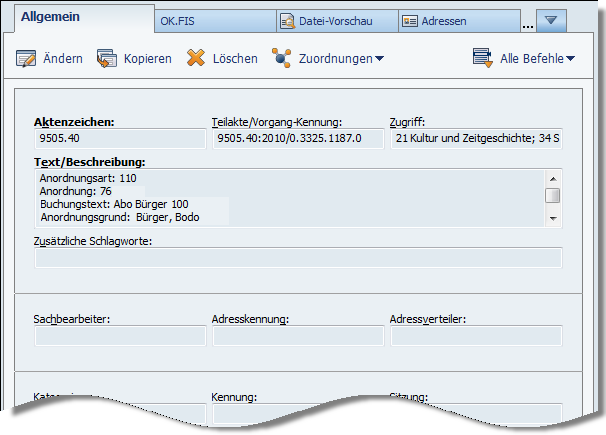Click the Teilakte/Vorgang-Kennung field
This screenshot has height=435, width=606.
[298, 139]
